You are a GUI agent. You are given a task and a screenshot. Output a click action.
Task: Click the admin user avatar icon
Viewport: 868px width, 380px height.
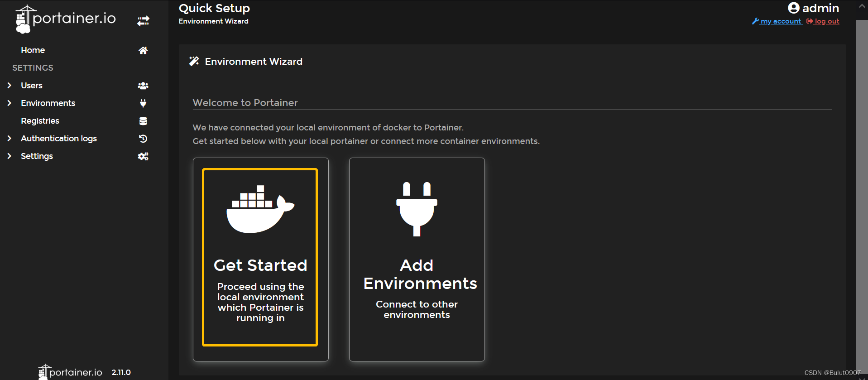(x=793, y=8)
